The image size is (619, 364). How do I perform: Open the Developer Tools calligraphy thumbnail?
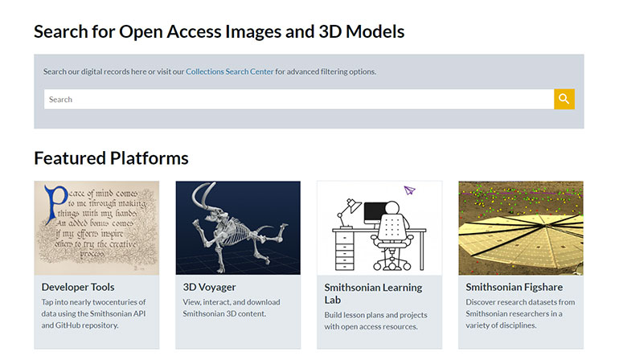[96, 228]
